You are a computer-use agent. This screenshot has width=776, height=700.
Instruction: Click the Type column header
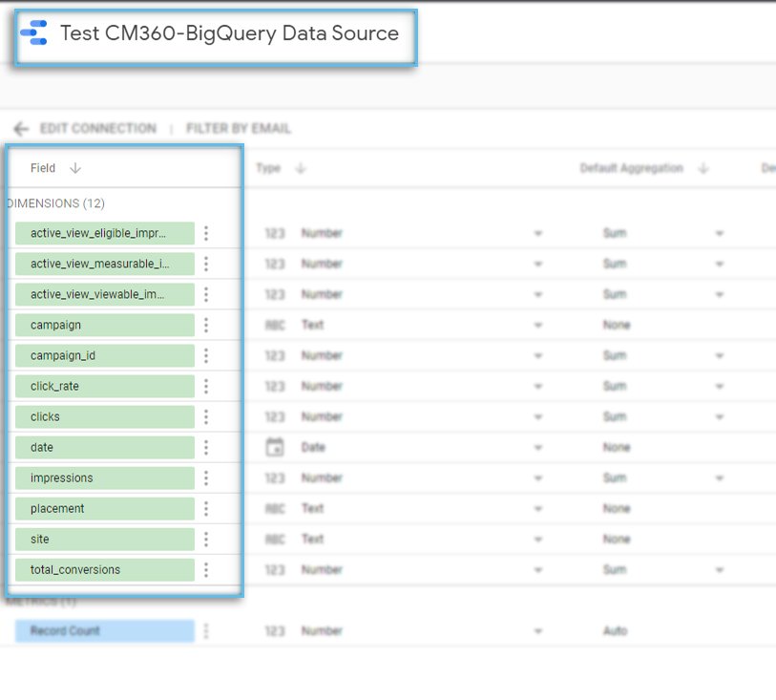point(268,168)
